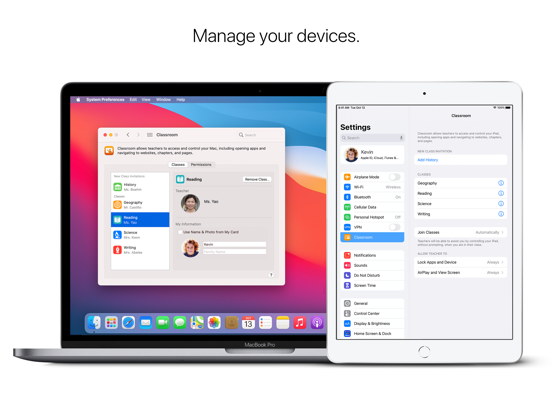Open the Window menu in menu bar
This screenshot has height=414, width=552.
pos(163,100)
